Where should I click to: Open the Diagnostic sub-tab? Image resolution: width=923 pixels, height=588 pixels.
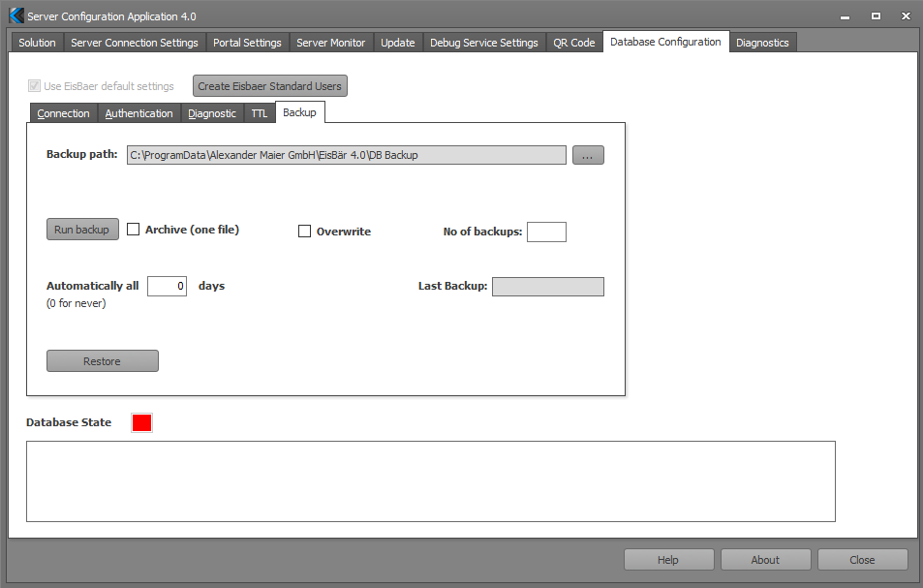click(212, 113)
